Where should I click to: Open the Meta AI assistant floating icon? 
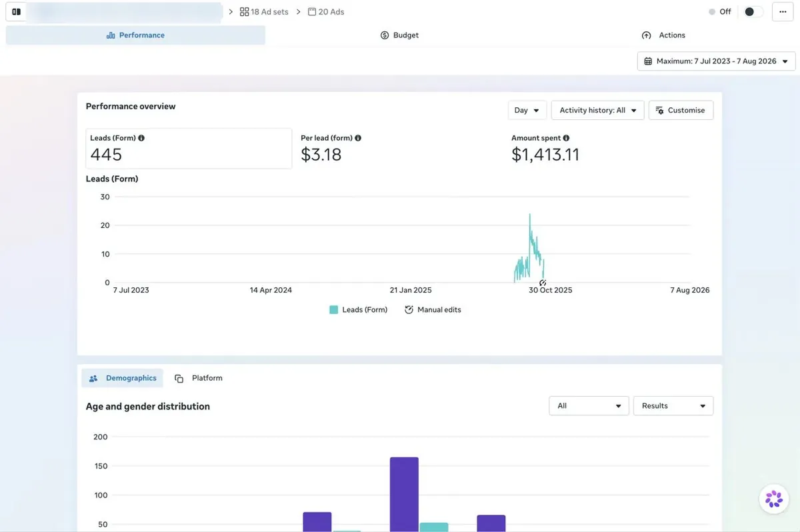[774, 499]
